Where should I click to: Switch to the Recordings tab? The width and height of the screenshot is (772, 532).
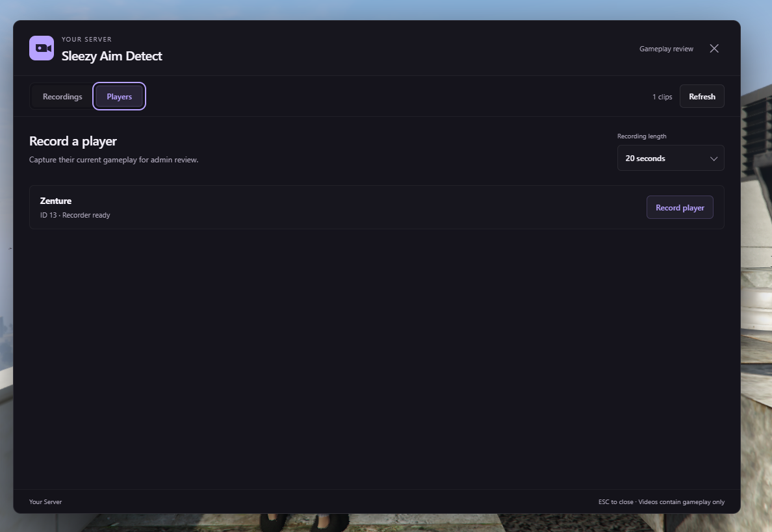(x=62, y=96)
